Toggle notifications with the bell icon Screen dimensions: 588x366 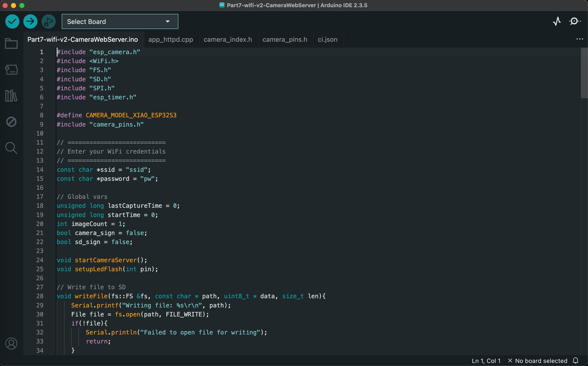click(575, 360)
